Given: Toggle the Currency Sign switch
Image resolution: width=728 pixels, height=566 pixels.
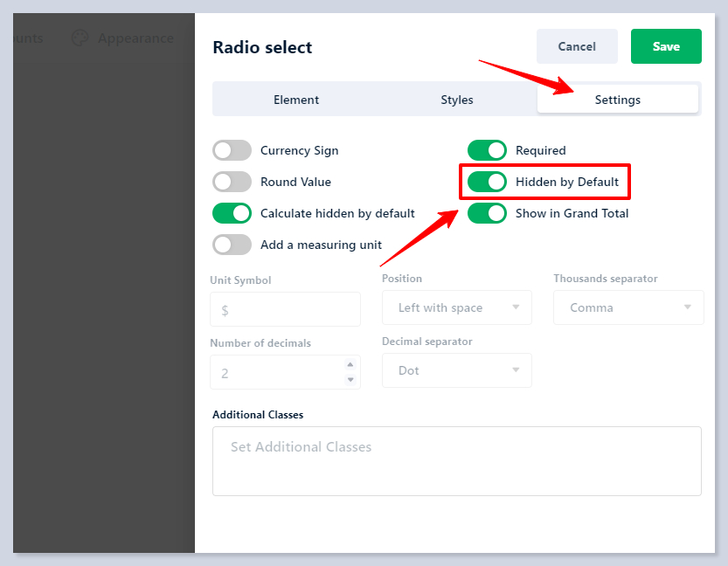Looking at the screenshot, I should pyautogui.click(x=232, y=150).
